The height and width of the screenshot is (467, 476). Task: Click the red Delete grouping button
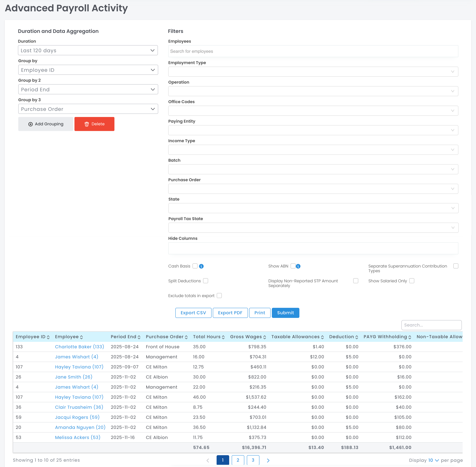coord(94,124)
